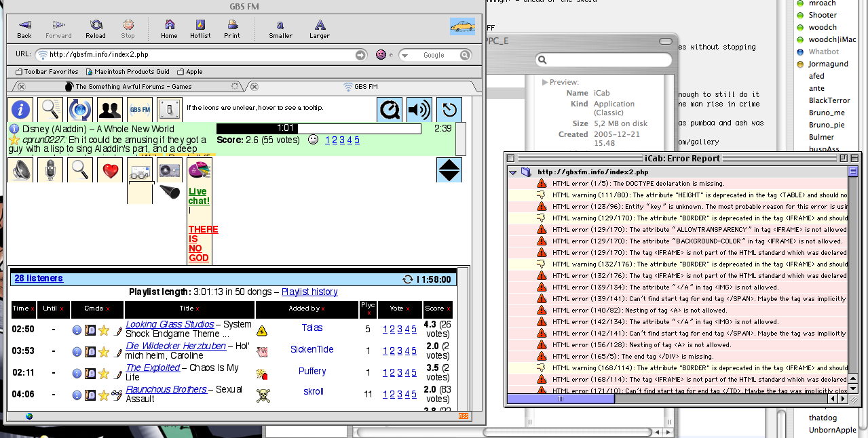868x438 pixels.
Task: Click the plain magnifying glass search icon
Action: (80, 170)
